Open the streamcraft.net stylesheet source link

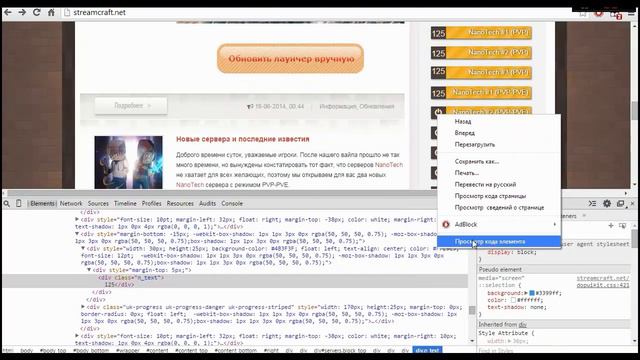tap(602, 282)
